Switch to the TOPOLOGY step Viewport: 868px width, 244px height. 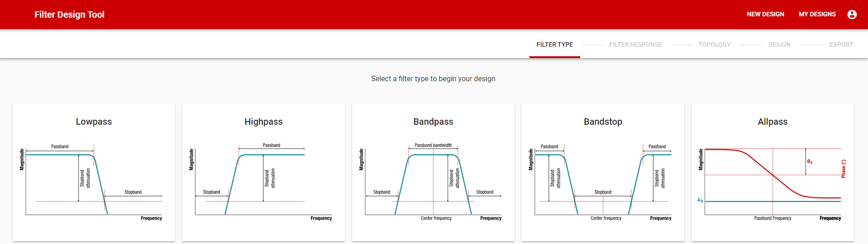(714, 44)
